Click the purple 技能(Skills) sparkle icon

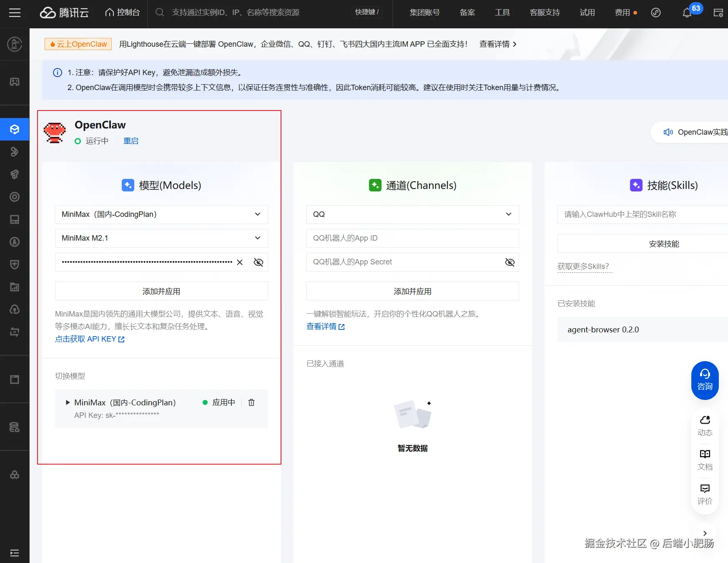coord(636,185)
